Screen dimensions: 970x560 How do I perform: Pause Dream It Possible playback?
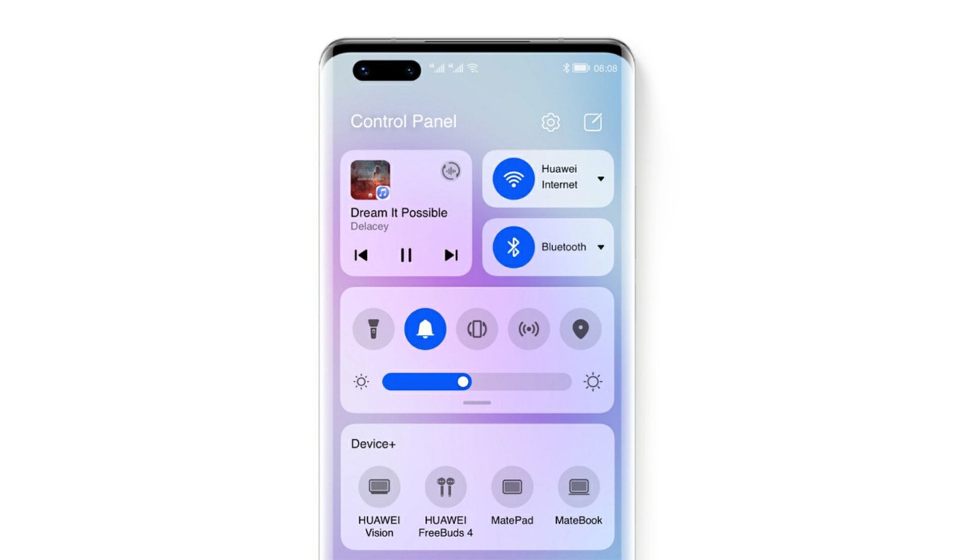(x=406, y=254)
